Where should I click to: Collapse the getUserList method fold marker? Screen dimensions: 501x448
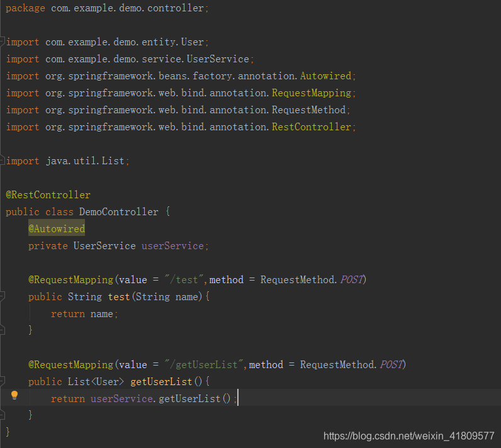pyautogui.click(x=3, y=381)
